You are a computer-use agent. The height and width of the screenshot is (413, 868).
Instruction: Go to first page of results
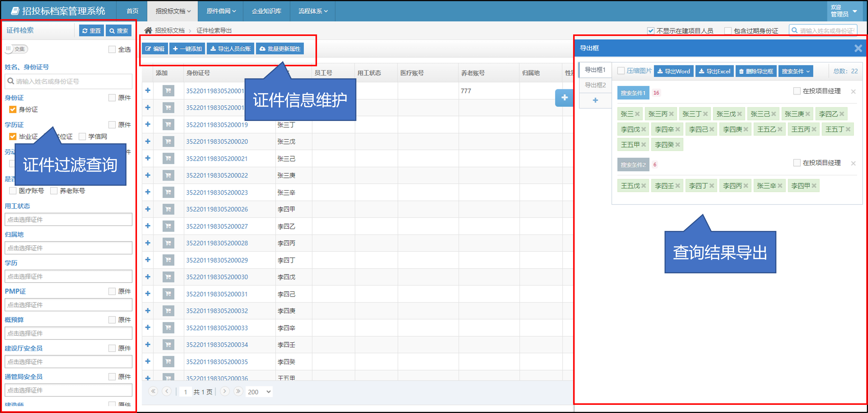click(x=153, y=391)
